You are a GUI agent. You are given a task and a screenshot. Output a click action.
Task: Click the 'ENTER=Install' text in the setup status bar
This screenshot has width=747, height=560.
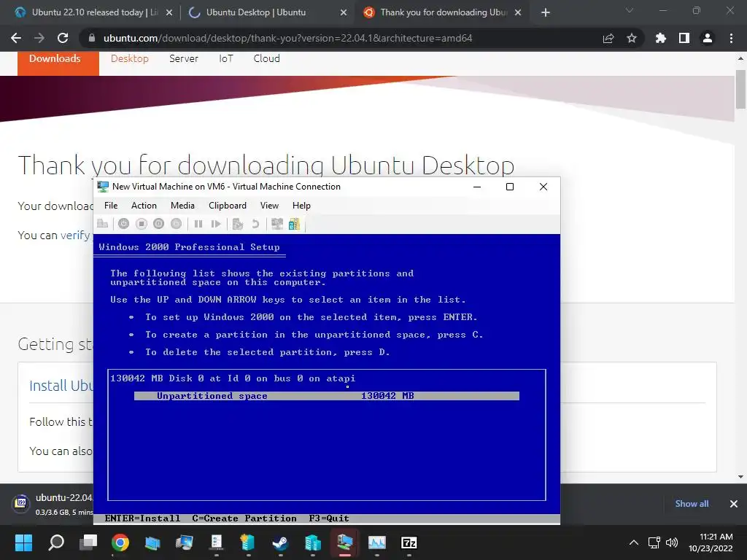pos(142,518)
